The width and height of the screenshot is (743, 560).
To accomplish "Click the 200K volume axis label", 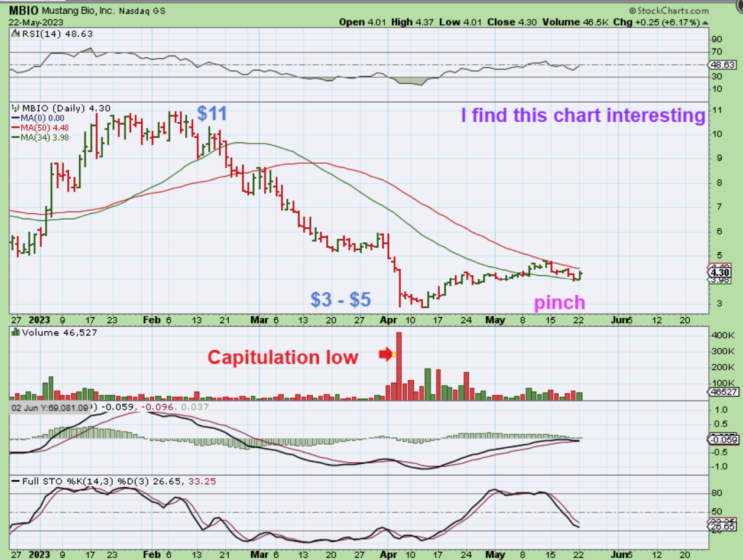I will 723,367.
